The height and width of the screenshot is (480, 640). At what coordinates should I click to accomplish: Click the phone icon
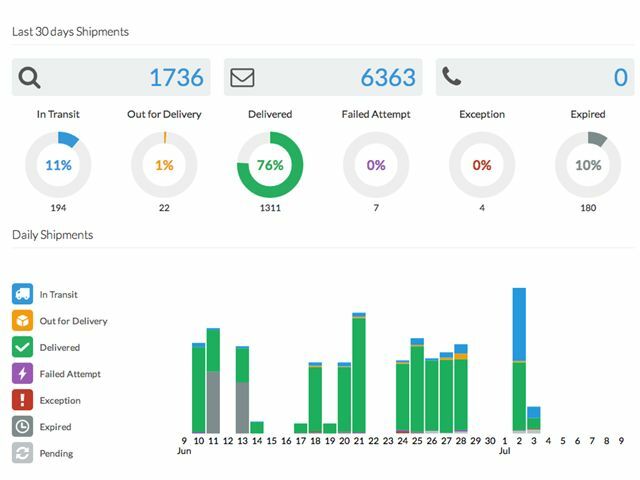tap(452, 77)
